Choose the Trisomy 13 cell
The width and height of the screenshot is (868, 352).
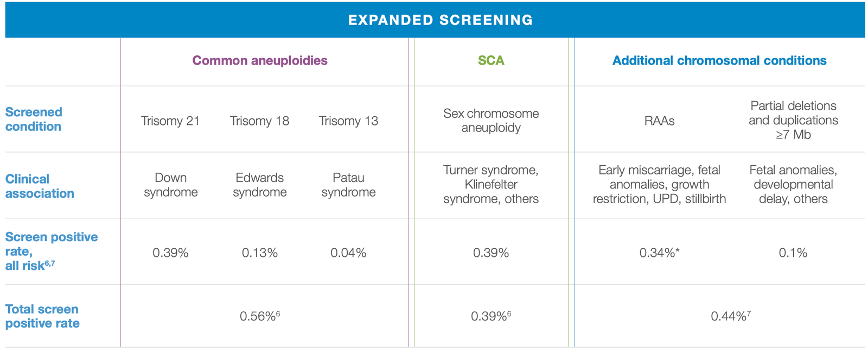(x=348, y=121)
